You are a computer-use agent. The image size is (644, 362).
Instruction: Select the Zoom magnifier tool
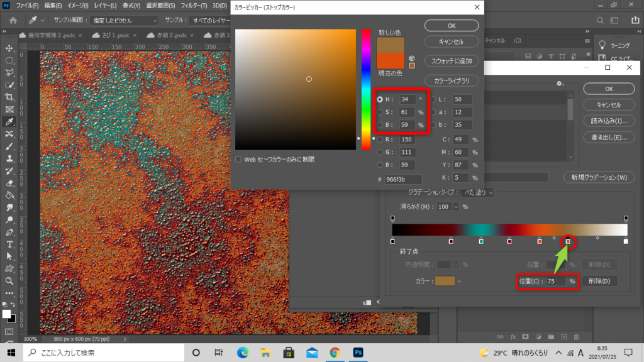pyautogui.click(x=9, y=282)
